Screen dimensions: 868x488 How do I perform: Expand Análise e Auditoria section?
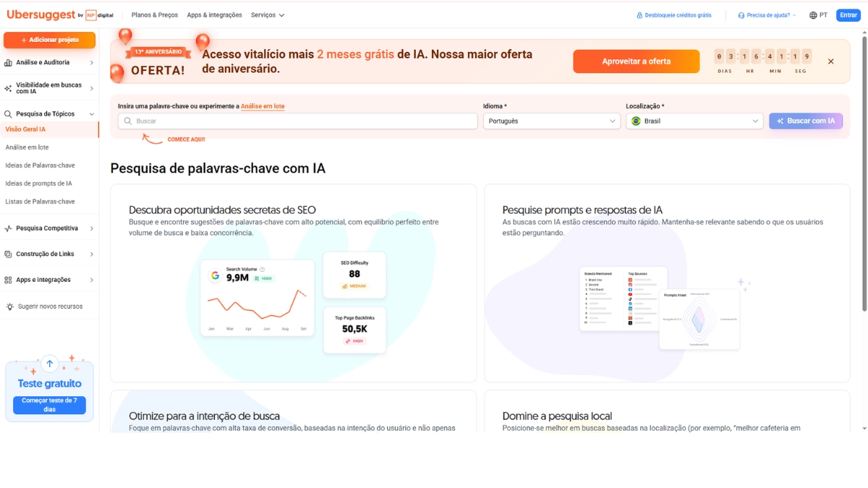click(92, 63)
